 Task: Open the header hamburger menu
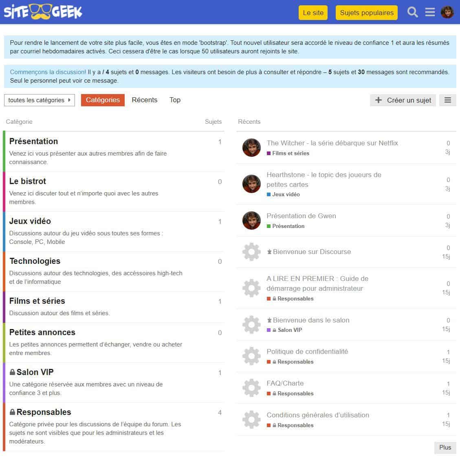coord(430,12)
